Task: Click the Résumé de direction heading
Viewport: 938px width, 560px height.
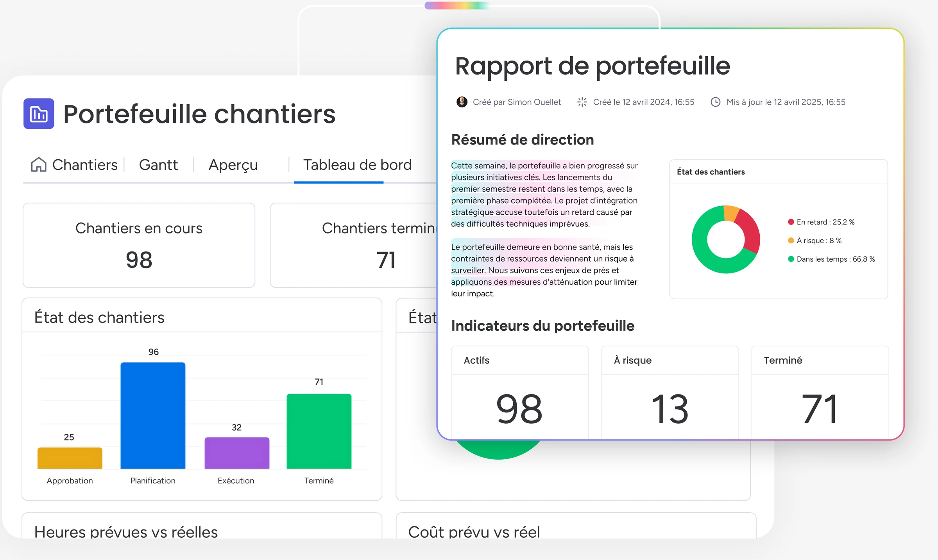Action: (x=523, y=139)
